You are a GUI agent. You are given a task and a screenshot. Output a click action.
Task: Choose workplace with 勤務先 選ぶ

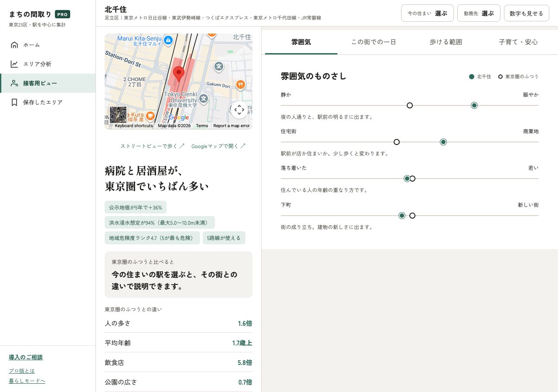coord(479,13)
